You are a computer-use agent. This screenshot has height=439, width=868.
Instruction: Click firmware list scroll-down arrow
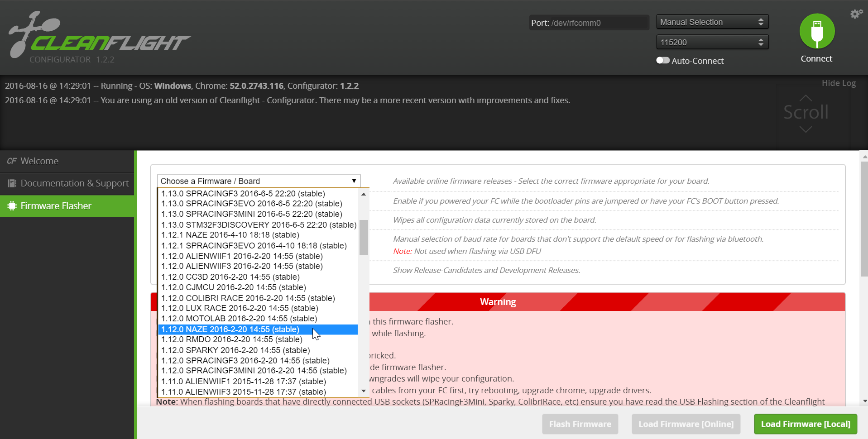pos(364,391)
